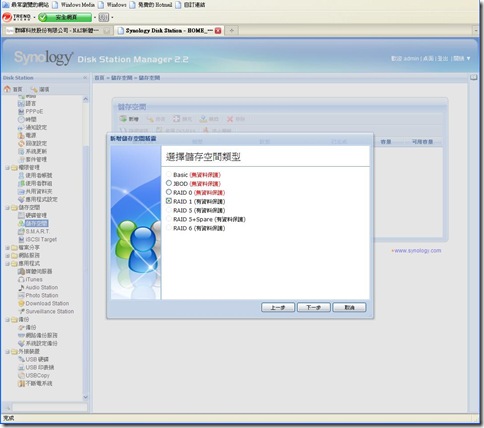The width and height of the screenshot is (484, 428).
Task: Collapse the 儲存空間 folder node
Action: click(7, 207)
